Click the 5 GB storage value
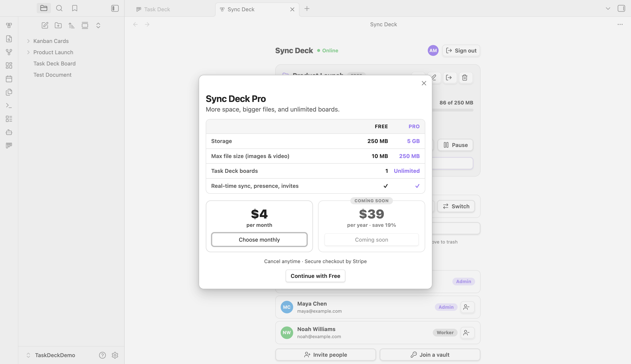Viewport: 631px width, 364px height. (x=413, y=141)
